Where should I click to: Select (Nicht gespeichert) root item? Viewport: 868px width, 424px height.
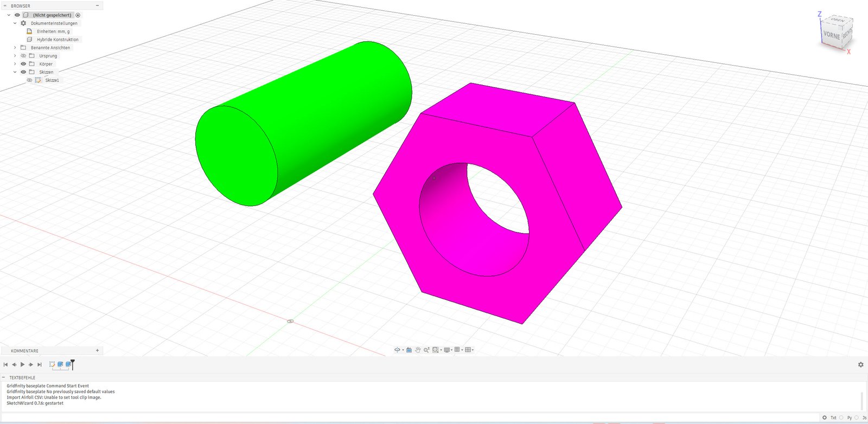point(52,15)
